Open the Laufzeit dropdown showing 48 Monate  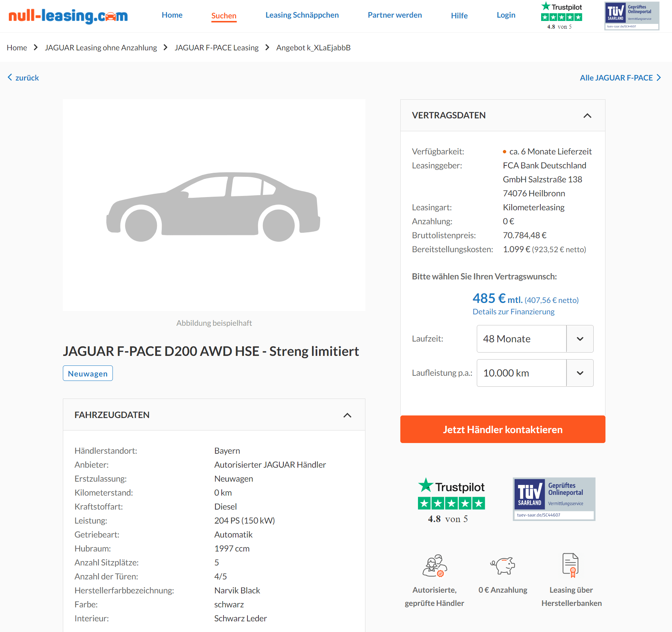click(x=535, y=339)
